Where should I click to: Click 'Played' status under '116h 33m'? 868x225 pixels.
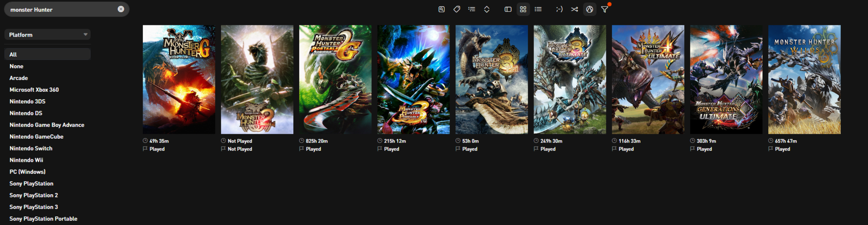pos(626,149)
